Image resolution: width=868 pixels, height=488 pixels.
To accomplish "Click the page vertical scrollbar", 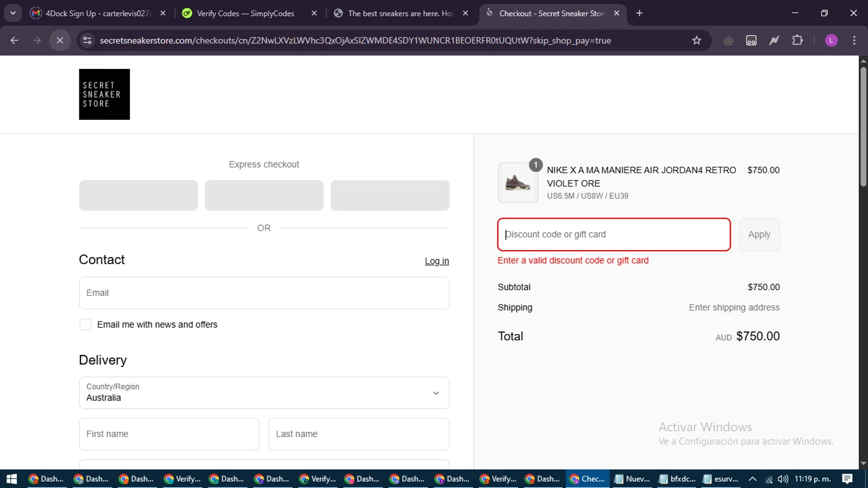I will [x=863, y=127].
